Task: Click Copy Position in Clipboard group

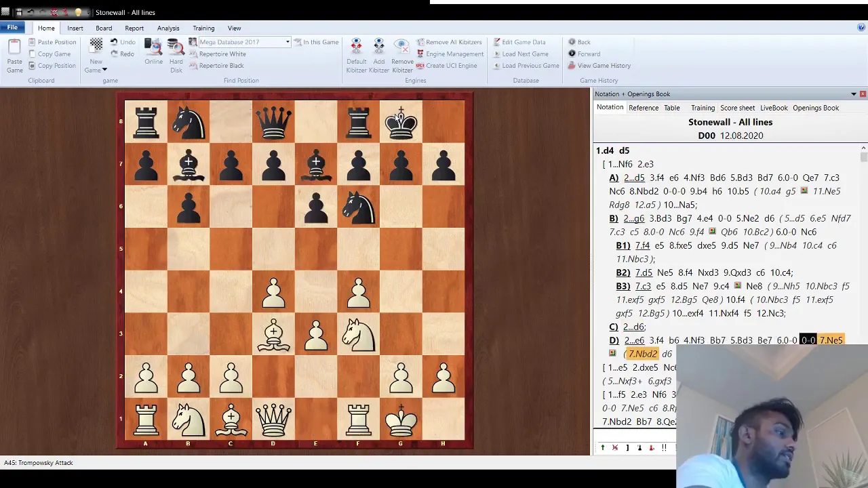Action: pyautogui.click(x=52, y=66)
